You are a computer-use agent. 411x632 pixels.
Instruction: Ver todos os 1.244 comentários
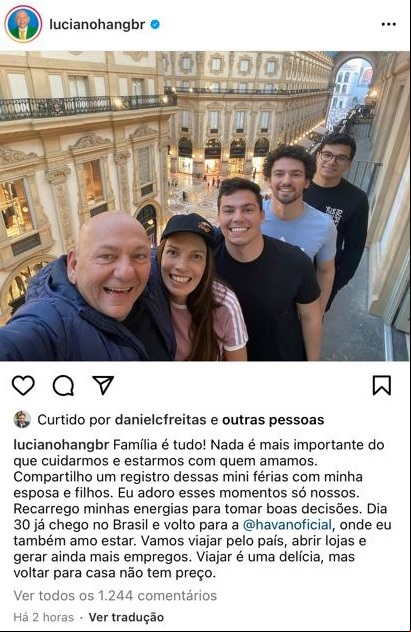tap(115, 595)
